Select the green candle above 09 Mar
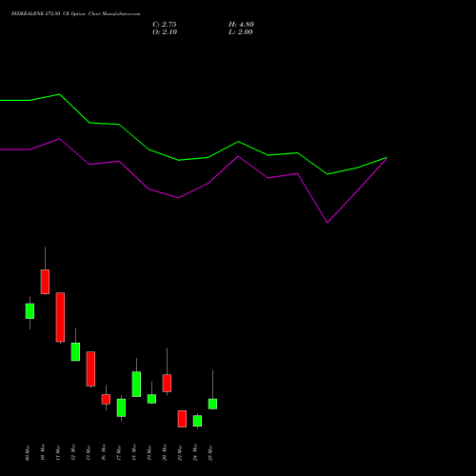476x476 pixels. 30,311
